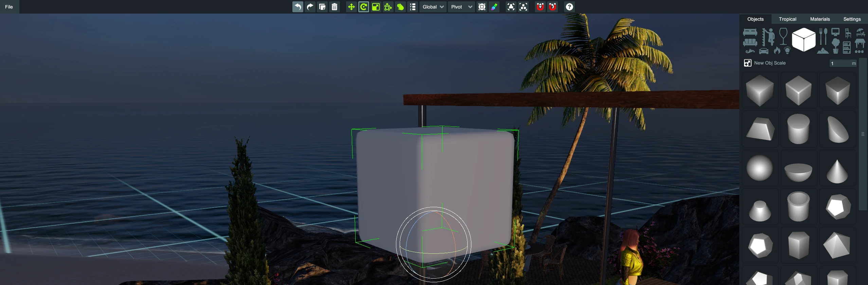868x285 pixels.
Task: Select the green Scale tool
Action: click(x=376, y=7)
